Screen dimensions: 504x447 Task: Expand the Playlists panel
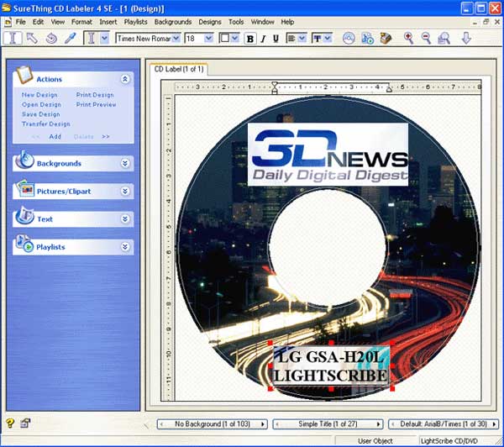click(x=125, y=247)
